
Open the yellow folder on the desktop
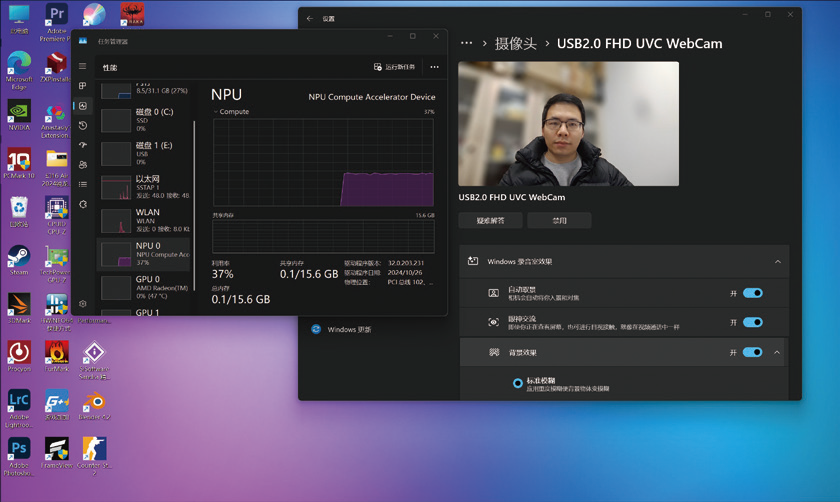(x=56, y=167)
